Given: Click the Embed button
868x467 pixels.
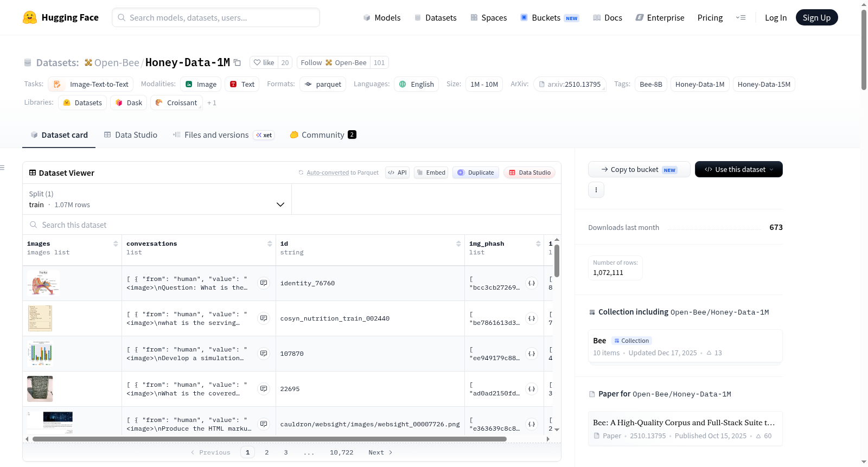Looking at the screenshot, I should point(431,172).
